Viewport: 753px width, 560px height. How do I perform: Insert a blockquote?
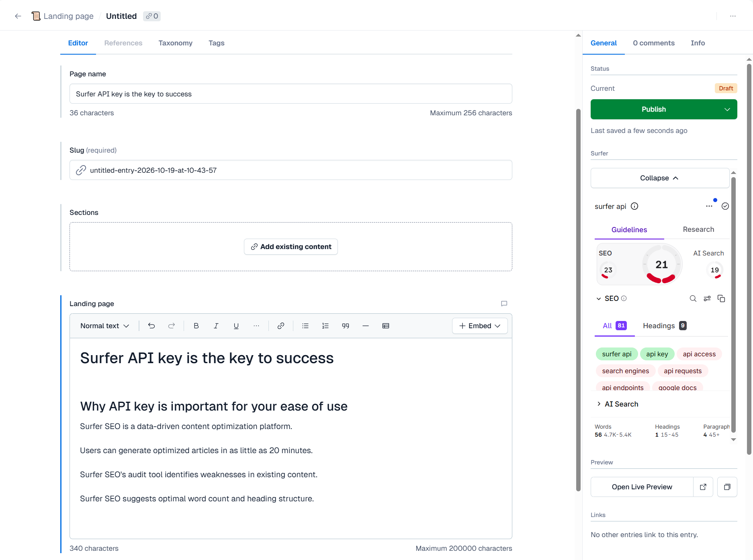click(x=346, y=326)
